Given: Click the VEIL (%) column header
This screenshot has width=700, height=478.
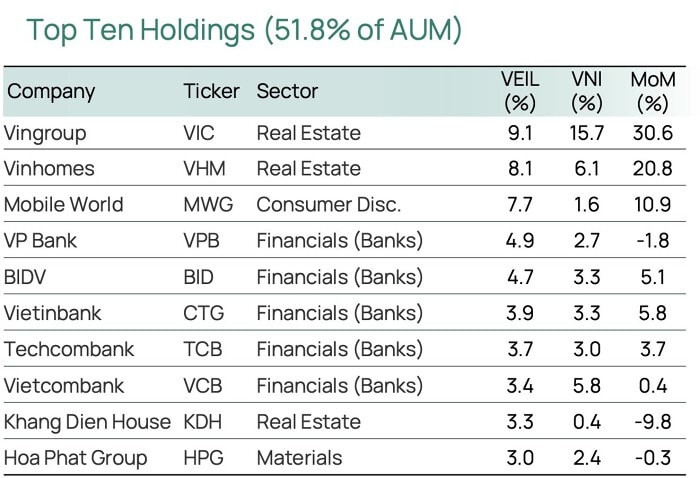Looking at the screenshot, I should tap(520, 91).
